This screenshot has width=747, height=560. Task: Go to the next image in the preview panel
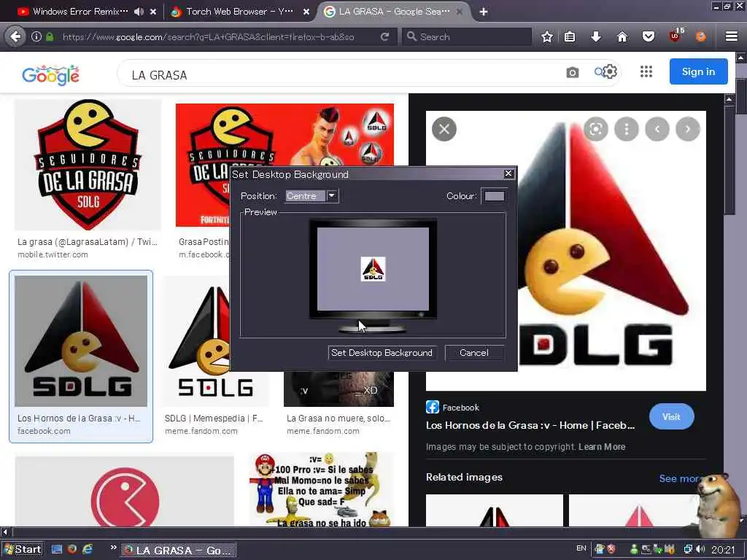(687, 129)
